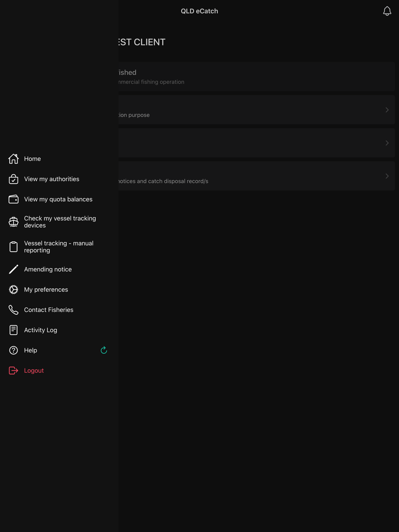Open My preferences menu item
Image resolution: width=399 pixels, height=532 pixels.
(59, 290)
